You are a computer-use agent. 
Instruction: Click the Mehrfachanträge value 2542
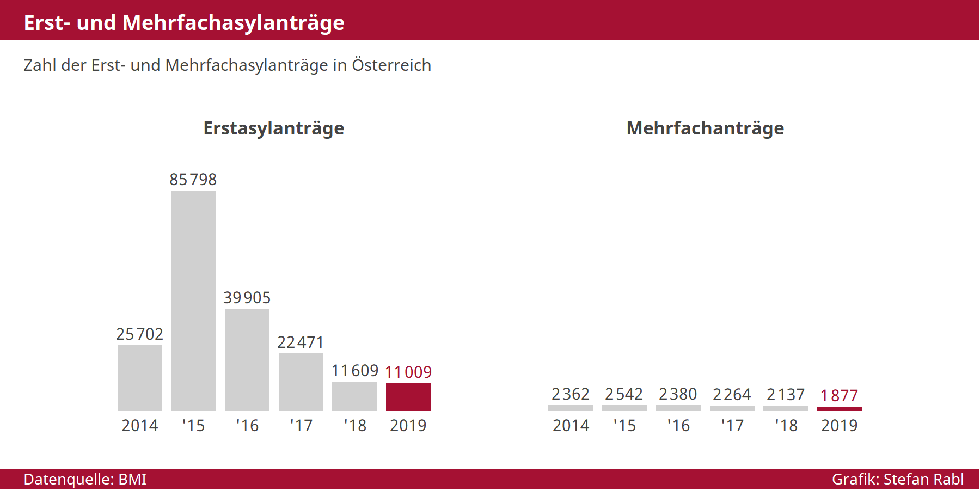624,394
